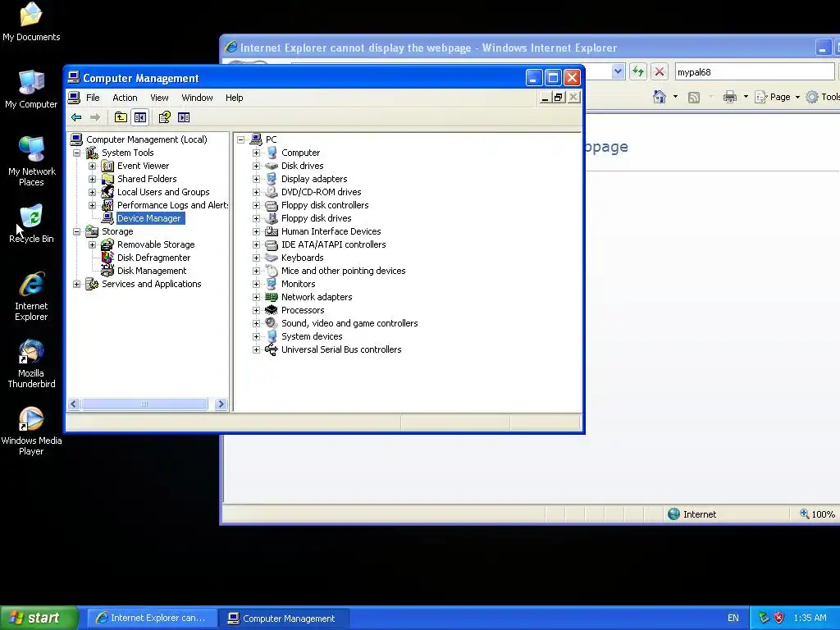Switch to Internet Explorer taskbar button

pyautogui.click(x=152, y=619)
